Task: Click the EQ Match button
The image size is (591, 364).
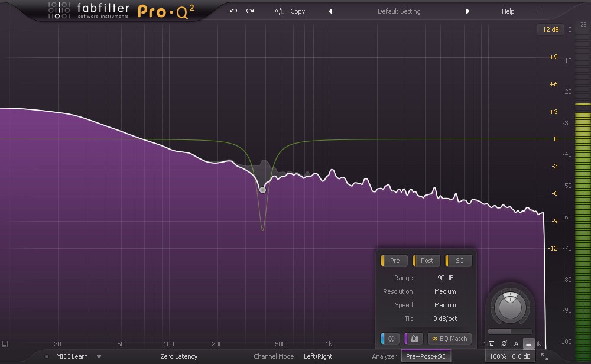Action: point(450,339)
